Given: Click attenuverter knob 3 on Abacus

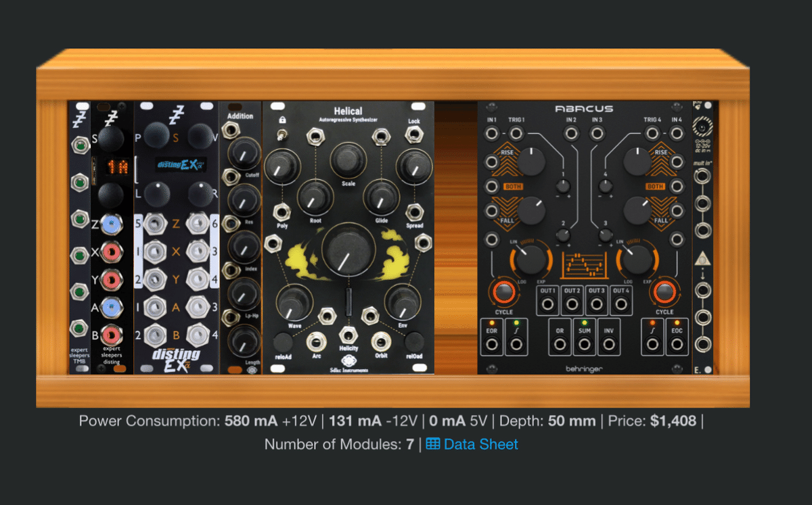Looking at the screenshot, I should tap(606, 235).
